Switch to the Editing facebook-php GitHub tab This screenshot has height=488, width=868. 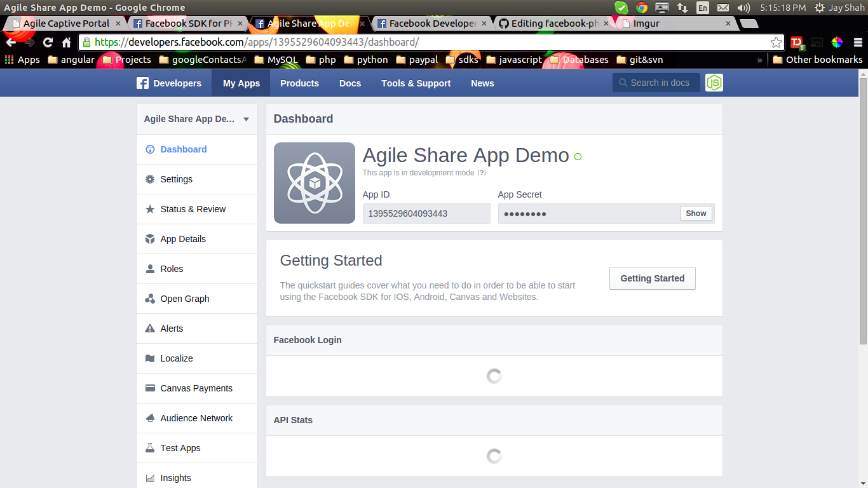tap(553, 24)
